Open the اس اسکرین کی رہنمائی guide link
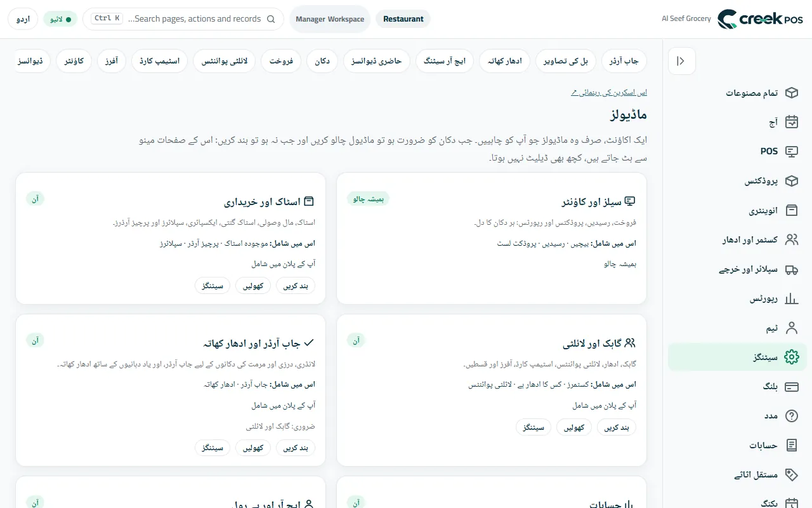 (609, 93)
